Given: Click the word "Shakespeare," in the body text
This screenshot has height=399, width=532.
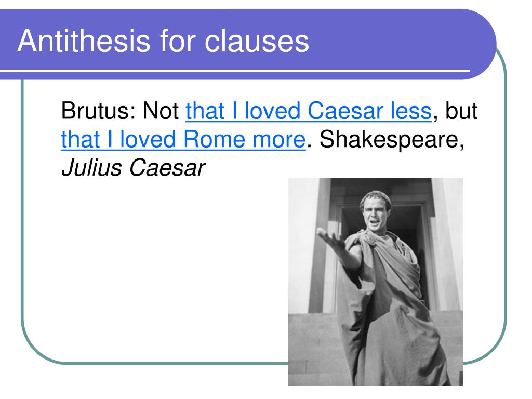Looking at the screenshot, I should coord(392,139).
